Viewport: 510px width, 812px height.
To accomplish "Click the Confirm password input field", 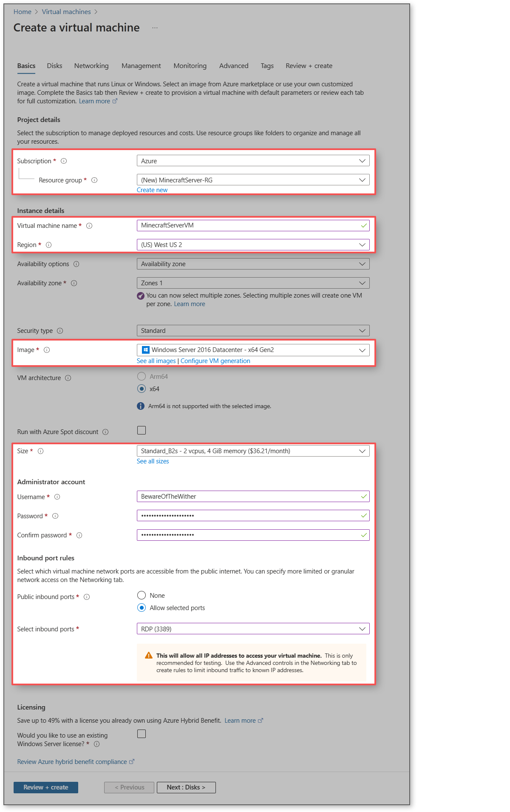I will point(253,535).
